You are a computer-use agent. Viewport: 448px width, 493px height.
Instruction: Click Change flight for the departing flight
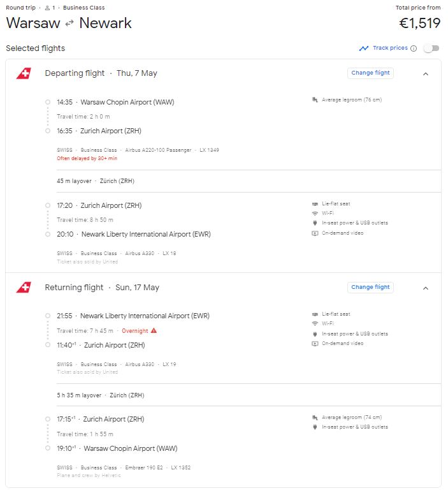click(370, 73)
